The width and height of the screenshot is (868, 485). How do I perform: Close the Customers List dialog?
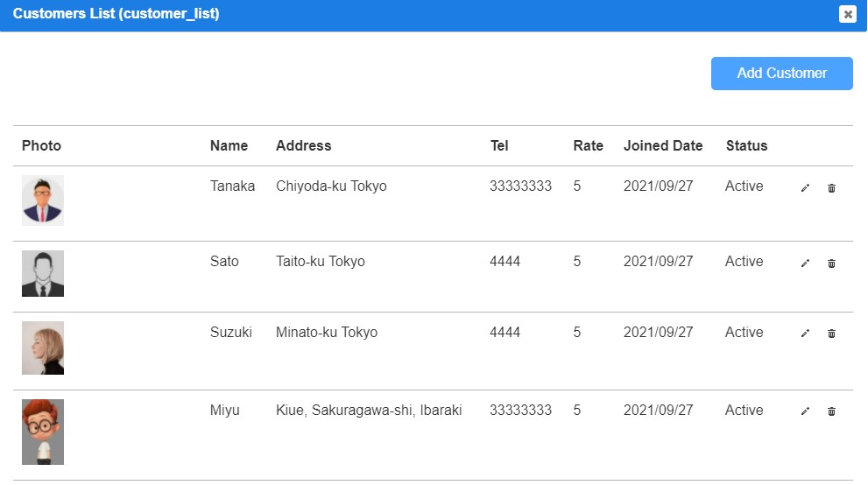[848, 14]
